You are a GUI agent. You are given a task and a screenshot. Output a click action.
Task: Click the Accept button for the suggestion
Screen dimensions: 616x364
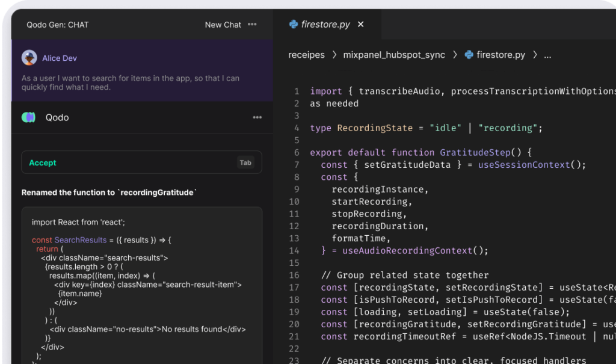[42, 162]
